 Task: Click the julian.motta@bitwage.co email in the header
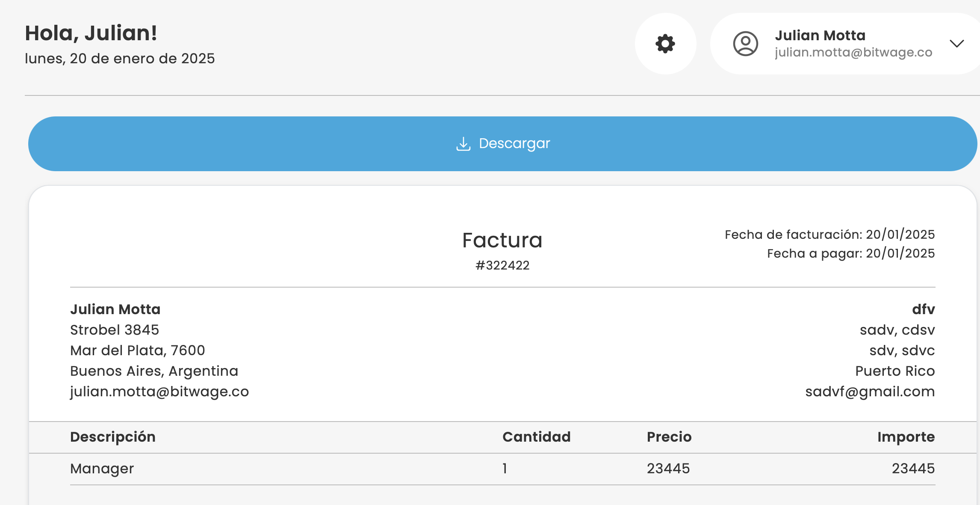[x=853, y=53]
